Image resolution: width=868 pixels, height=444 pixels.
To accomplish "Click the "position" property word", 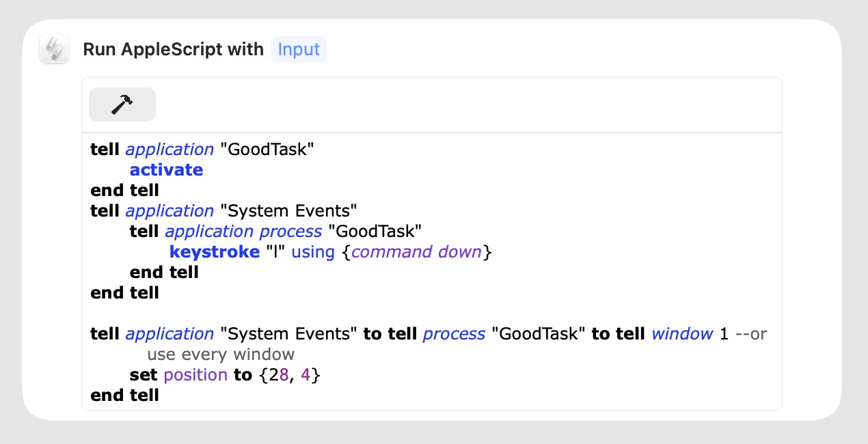I will 195,375.
